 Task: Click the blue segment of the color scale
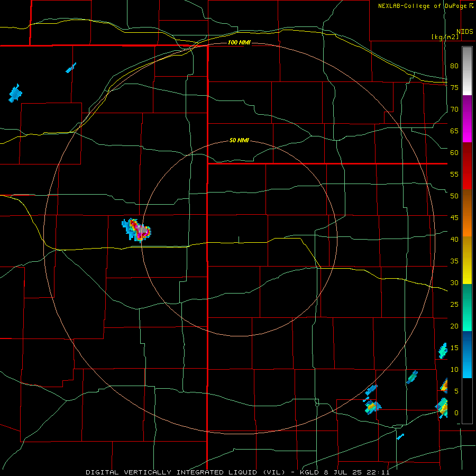click(x=467, y=354)
